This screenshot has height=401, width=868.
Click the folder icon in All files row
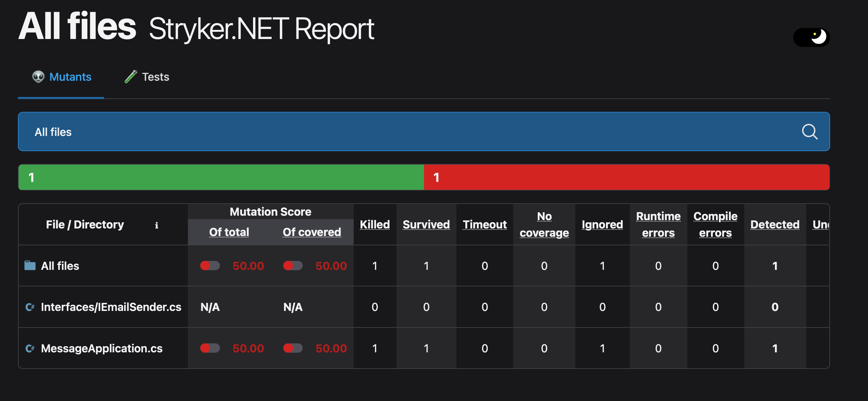(30, 265)
